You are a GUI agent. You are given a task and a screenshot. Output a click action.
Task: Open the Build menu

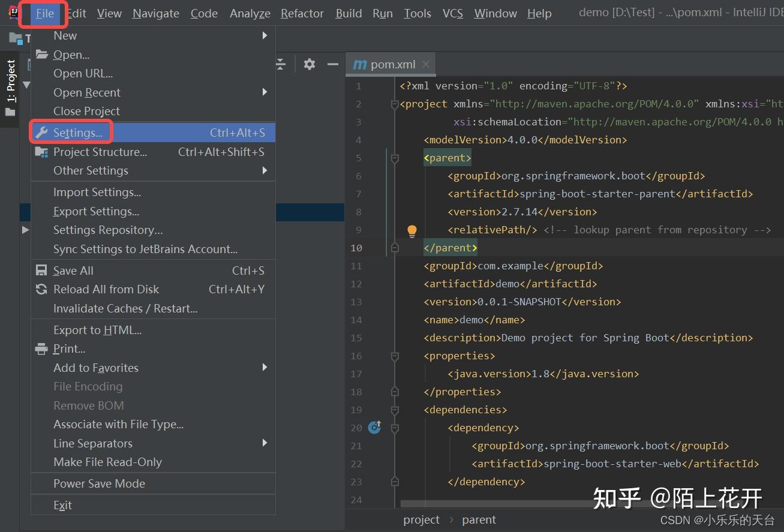(x=349, y=13)
